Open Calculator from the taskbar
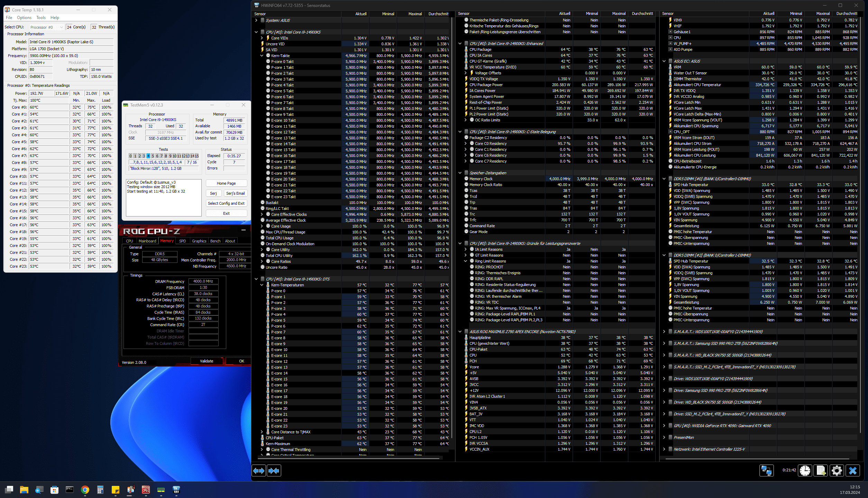868x498 pixels. tap(100, 490)
